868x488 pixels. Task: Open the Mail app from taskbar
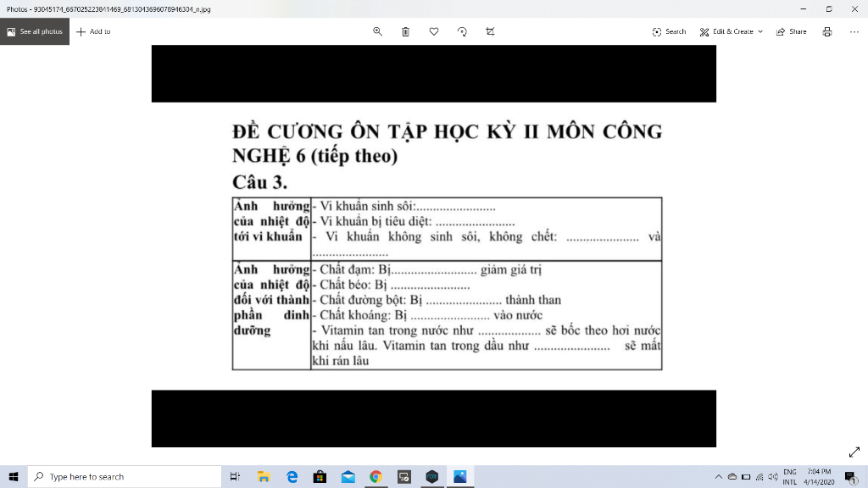pos(348,476)
